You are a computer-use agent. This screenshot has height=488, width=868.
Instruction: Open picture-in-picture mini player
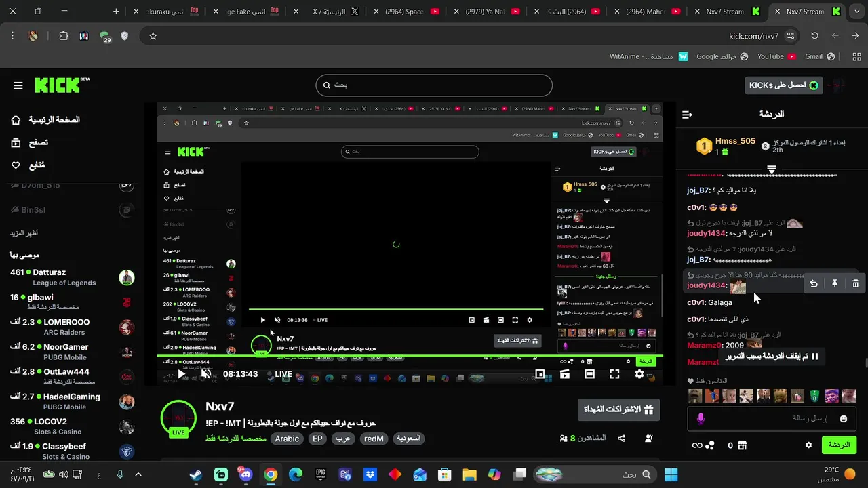click(540, 374)
